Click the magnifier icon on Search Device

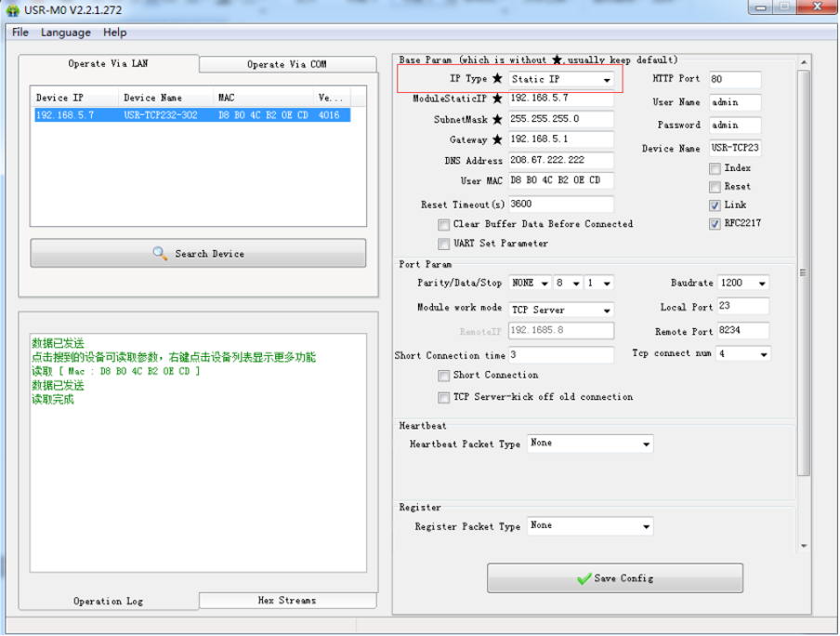pos(160,254)
